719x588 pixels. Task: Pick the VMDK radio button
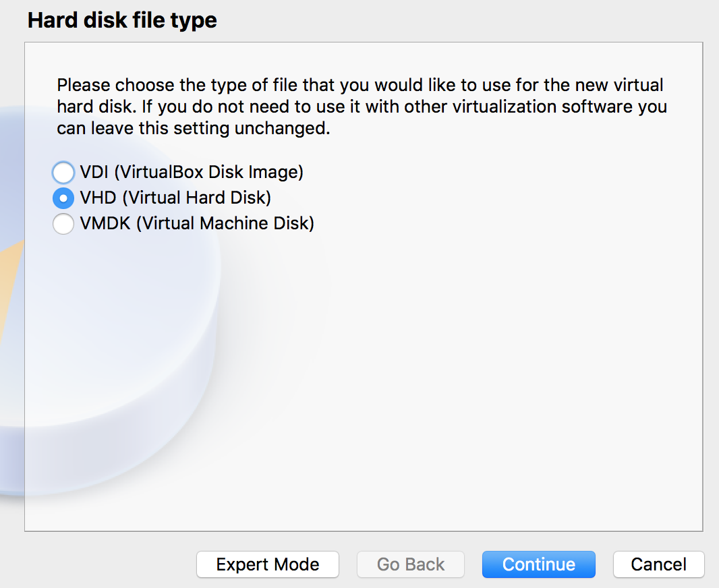(63, 224)
